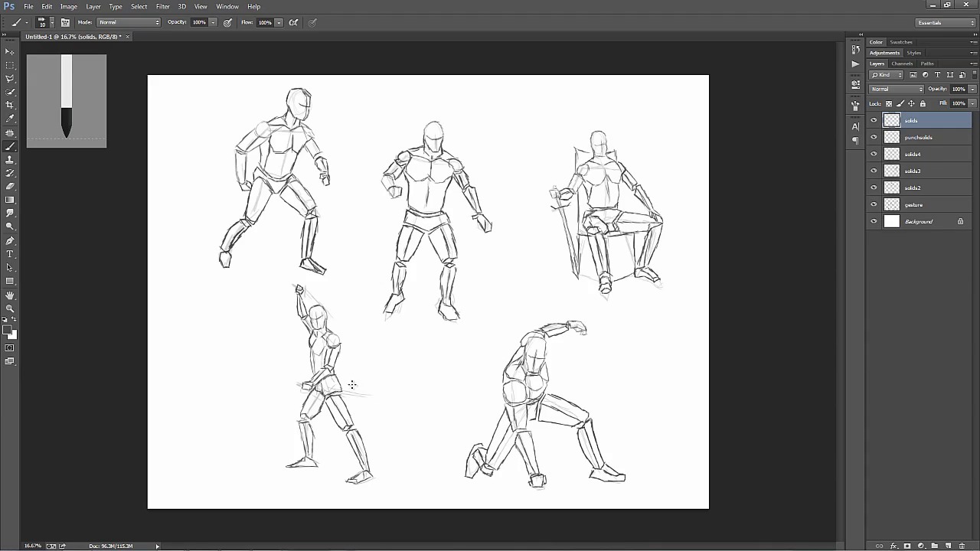Pick the Eyedropper tool
Viewport: 980px width, 551px height.
[x=10, y=119]
